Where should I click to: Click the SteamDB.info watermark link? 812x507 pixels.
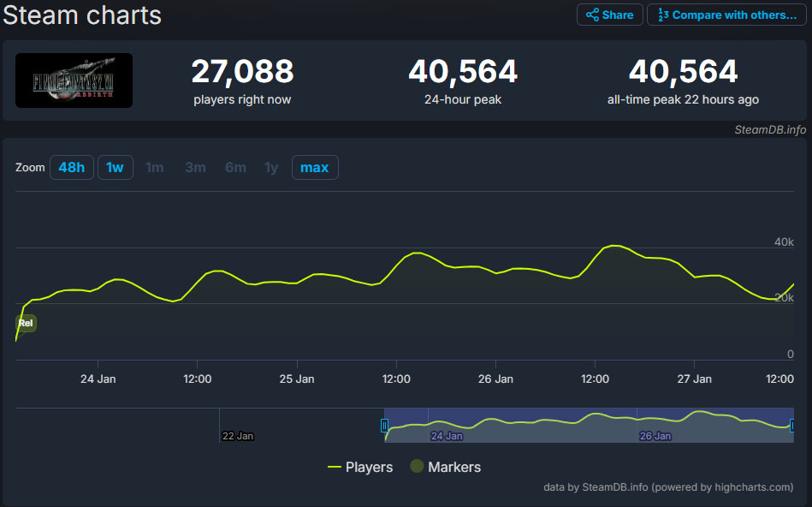click(x=769, y=130)
